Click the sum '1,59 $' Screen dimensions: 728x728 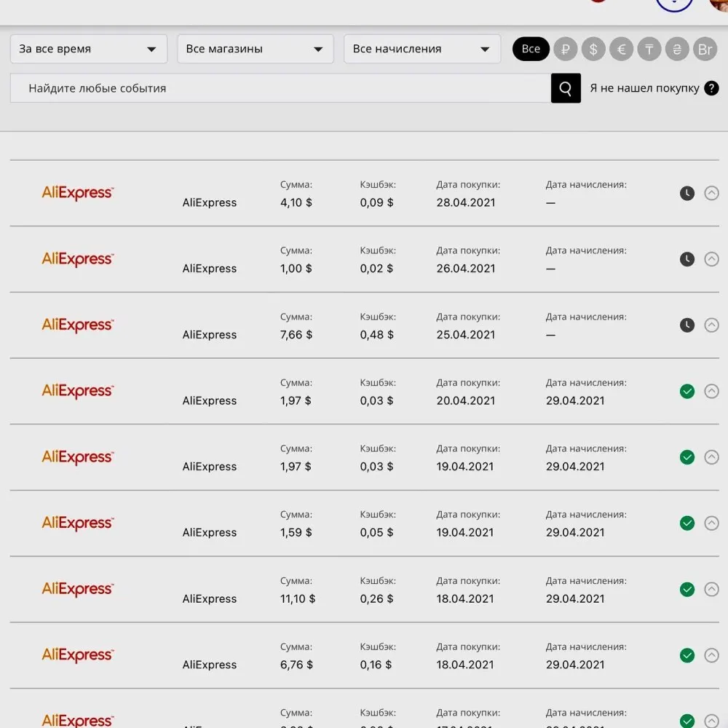pos(296,533)
